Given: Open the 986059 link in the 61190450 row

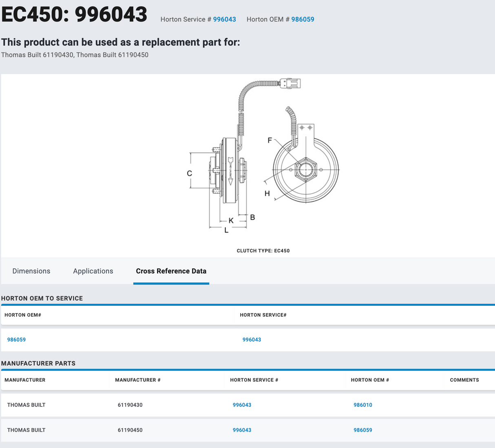Looking at the screenshot, I should click(x=362, y=430).
